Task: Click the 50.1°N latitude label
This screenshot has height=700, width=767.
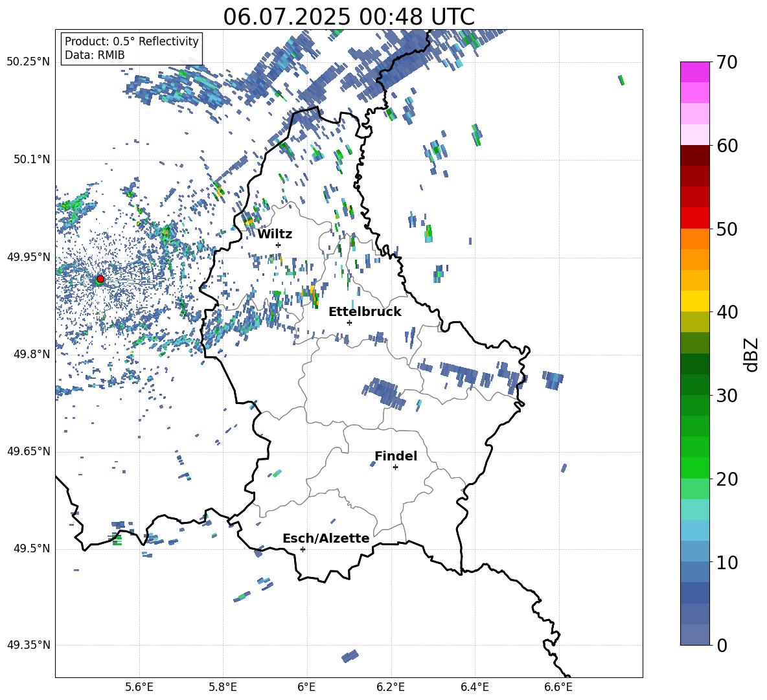Action: pos(32,160)
